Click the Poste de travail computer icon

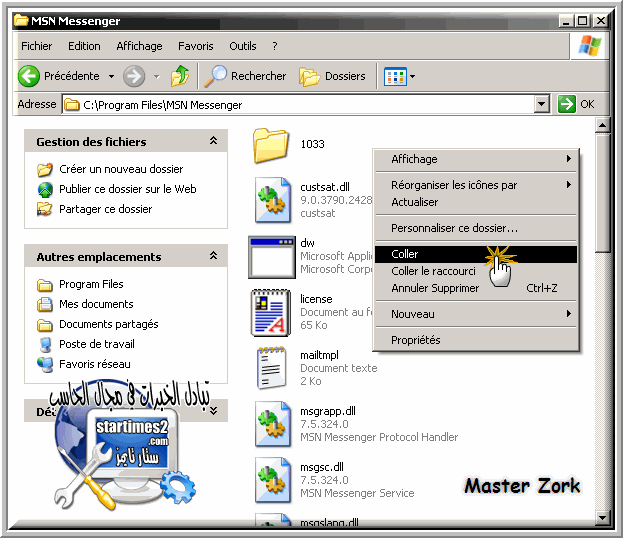tap(45, 344)
